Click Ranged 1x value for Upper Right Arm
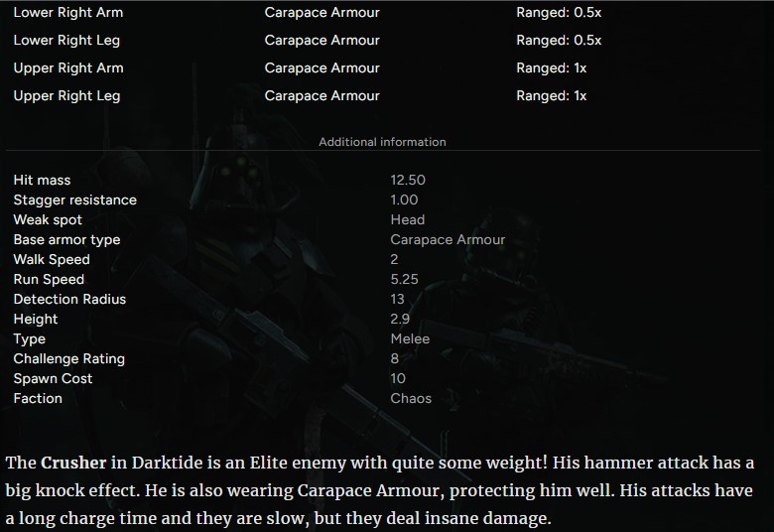The height and width of the screenshot is (532, 774). point(551,68)
